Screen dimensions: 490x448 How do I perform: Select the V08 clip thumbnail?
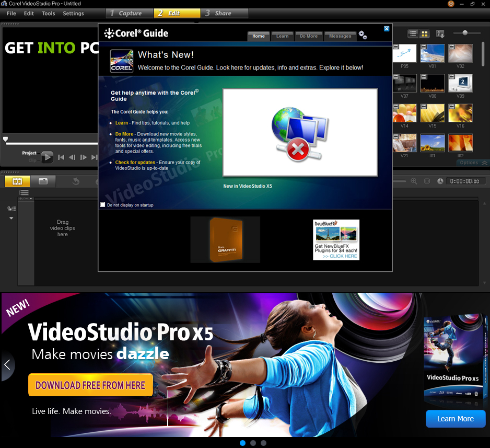pyautogui.click(x=433, y=83)
